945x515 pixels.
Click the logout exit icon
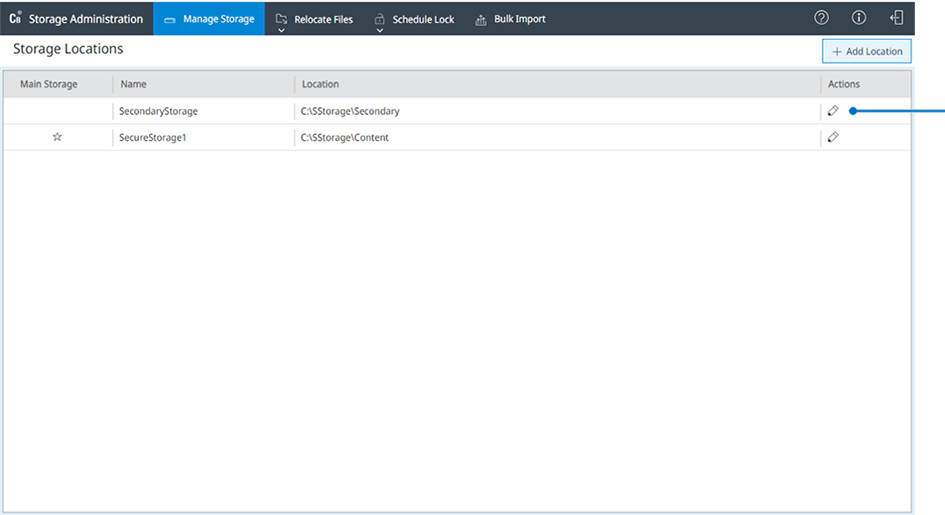pos(896,18)
